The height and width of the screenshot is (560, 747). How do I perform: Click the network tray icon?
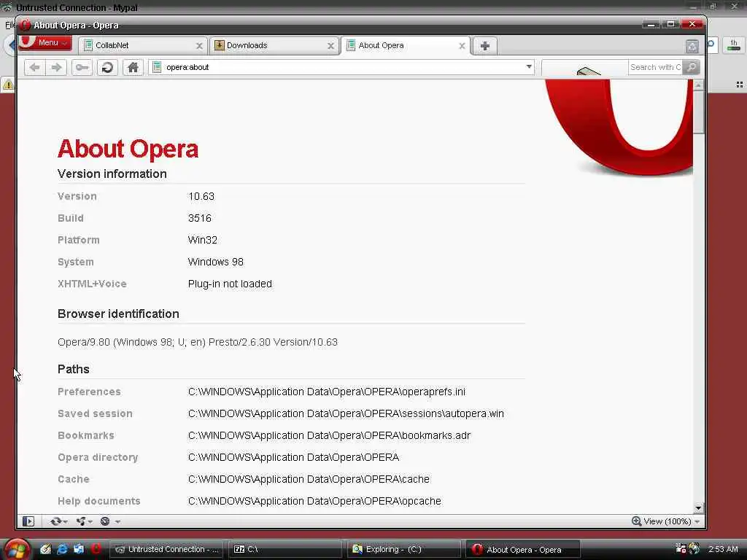coord(681,548)
